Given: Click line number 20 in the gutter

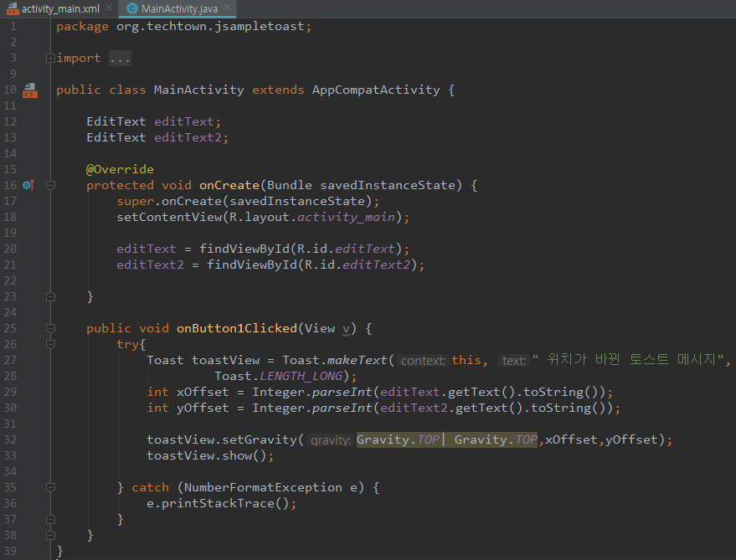Looking at the screenshot, I should pyautogui.click(x=10, y=249).
